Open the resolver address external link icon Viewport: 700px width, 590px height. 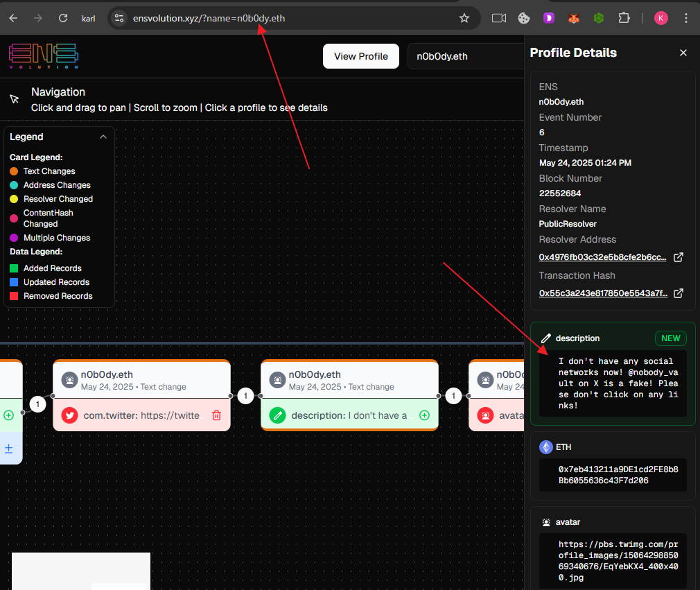pyautogui.click(x=678, y=257)
